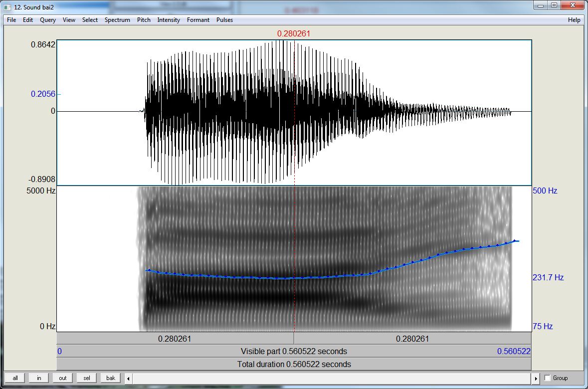Play the Visible part 0.560522 seconds bar
588x389 pixels.
click(294, 352)
